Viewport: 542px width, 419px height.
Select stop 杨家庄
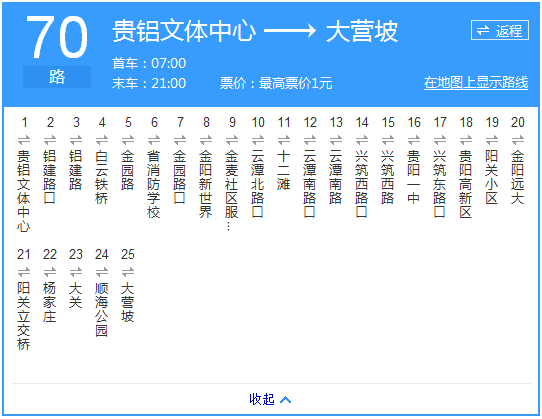click(50, 302)
